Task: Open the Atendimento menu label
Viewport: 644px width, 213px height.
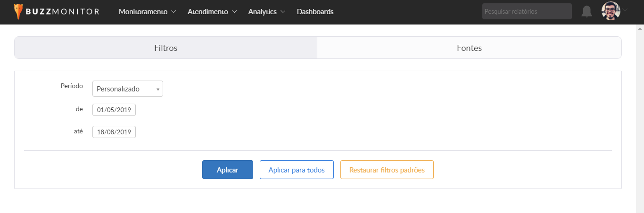Action: pos(207,12)
